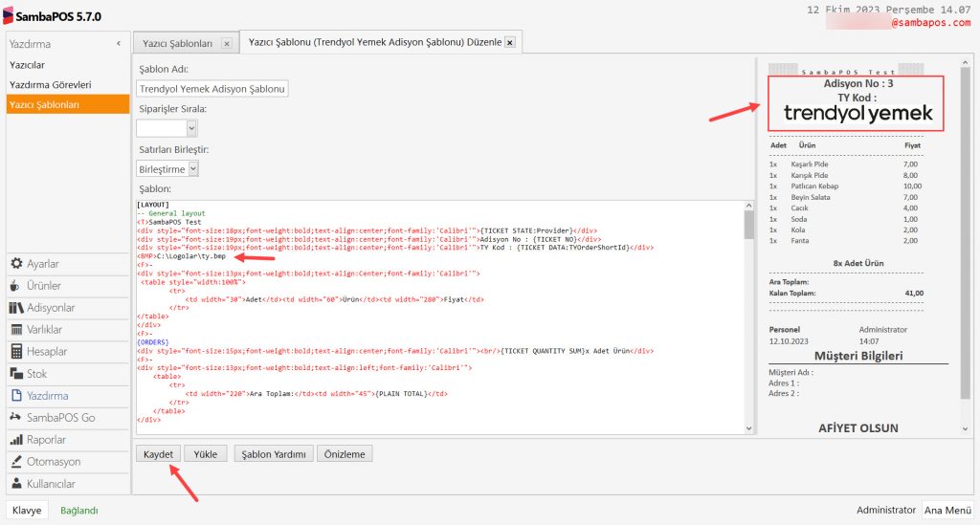980x525 pixels.
Task: Click the Hesaplar calculator icon
Action: point(17,352)
